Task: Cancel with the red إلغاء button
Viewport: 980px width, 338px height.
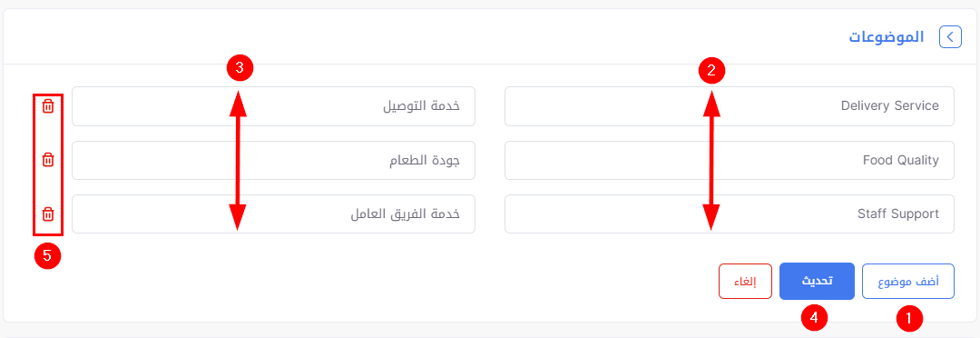Action: (746, 282)
